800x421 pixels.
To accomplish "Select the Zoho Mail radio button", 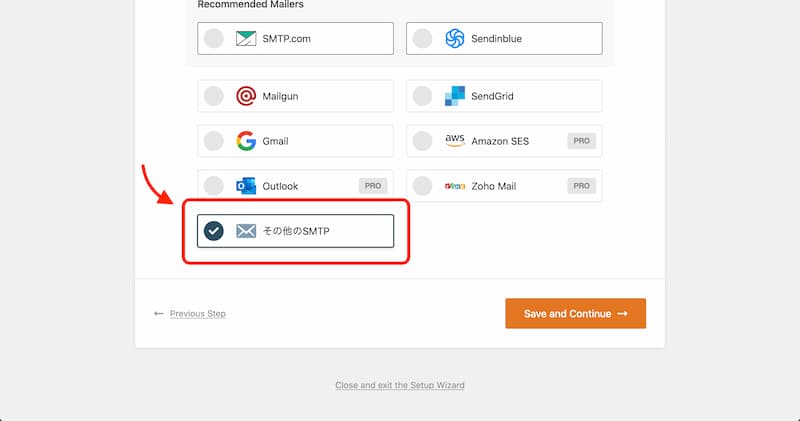I will 422,186.
